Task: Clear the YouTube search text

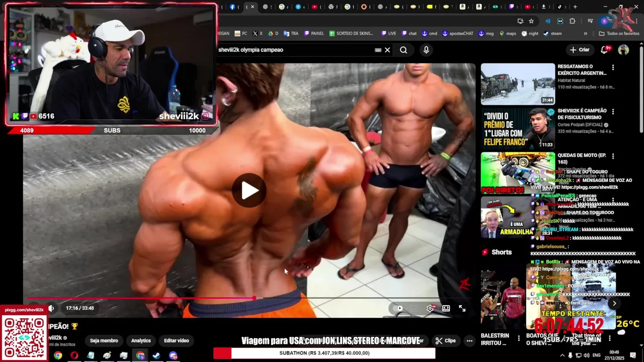Action: (x=387, y=50)
